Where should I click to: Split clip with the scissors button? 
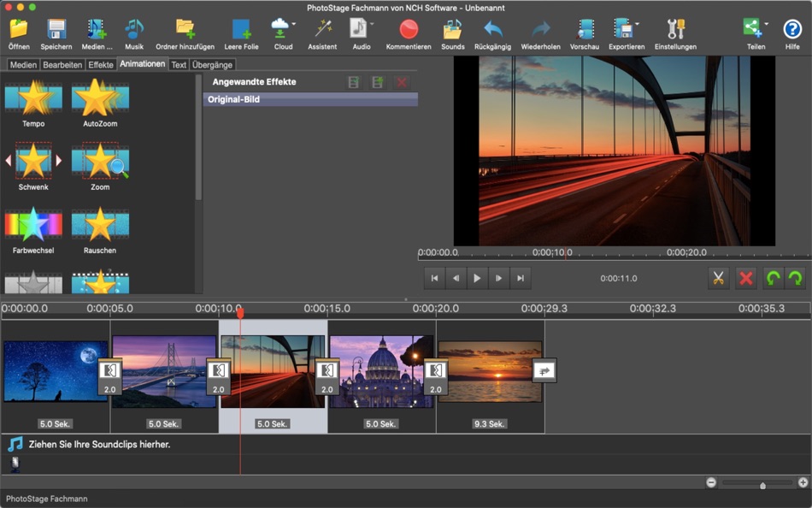[718, 278]
